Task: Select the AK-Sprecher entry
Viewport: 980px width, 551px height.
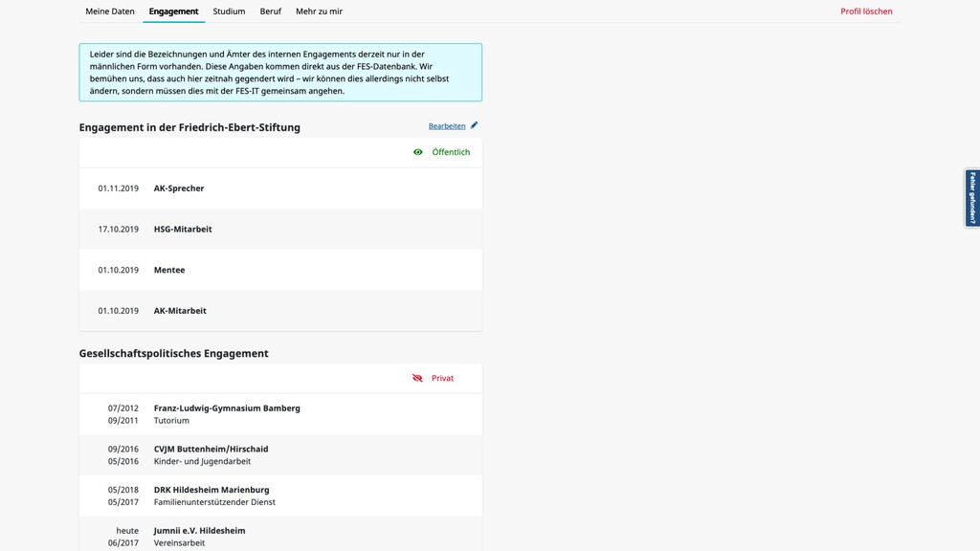Action: 179,188
